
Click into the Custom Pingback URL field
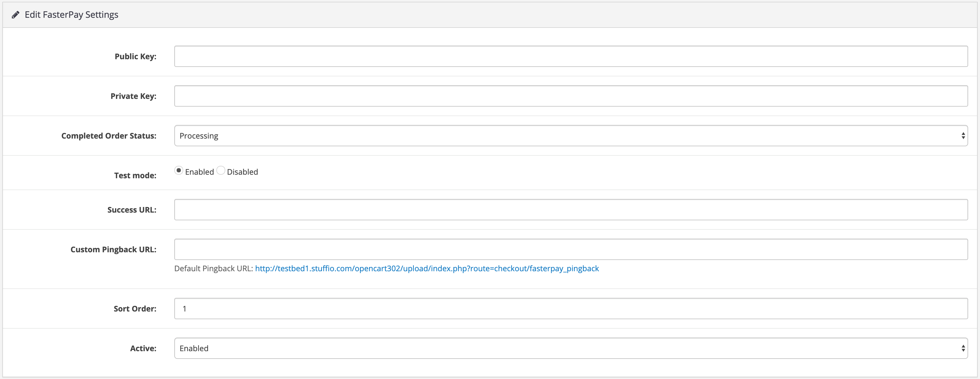[571, 249]
